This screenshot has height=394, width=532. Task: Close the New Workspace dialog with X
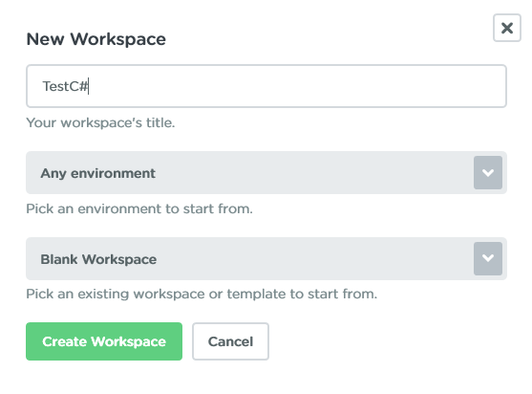click(507, 28)
